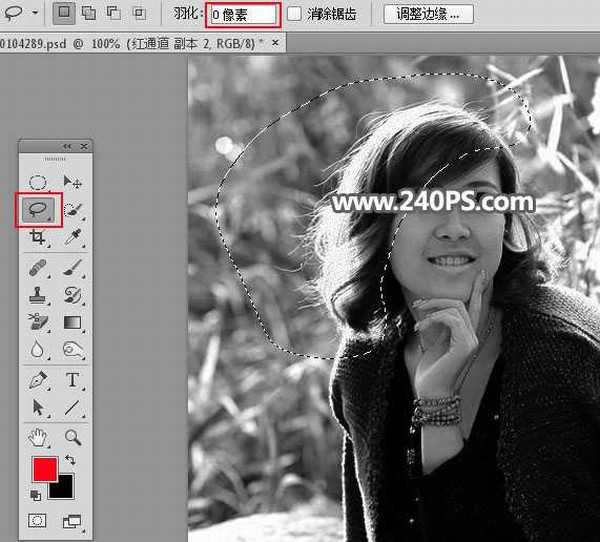Select the Eyedropper tool
600x542 pixels.
72,238
